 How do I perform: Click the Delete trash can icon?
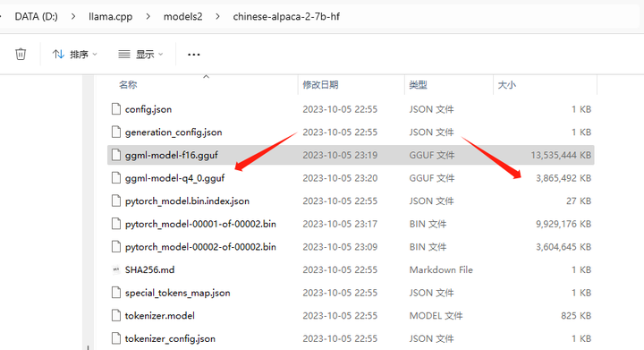tap(21, 54)
